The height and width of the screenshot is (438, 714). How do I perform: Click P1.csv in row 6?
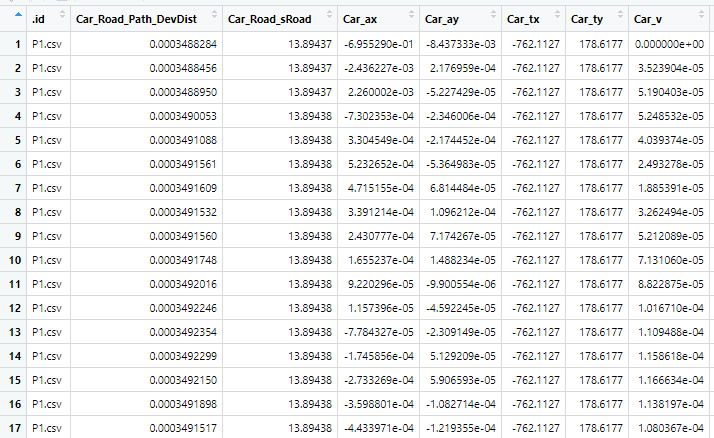pyautogui.click(x=46, y=164)
